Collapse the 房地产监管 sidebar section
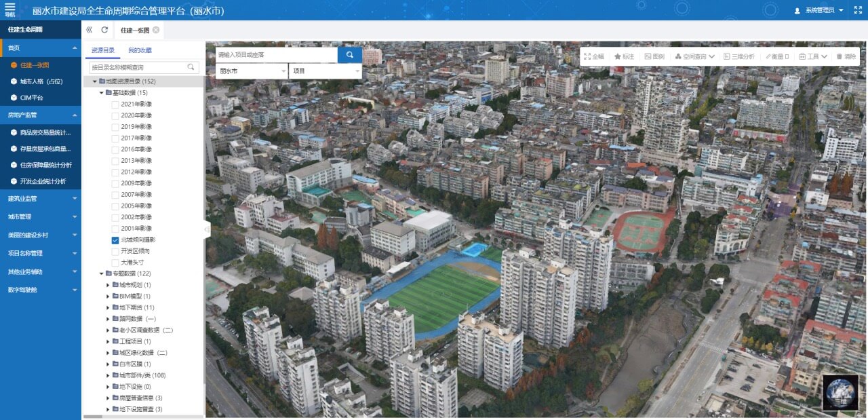868x420 pixels. (41, 115)
